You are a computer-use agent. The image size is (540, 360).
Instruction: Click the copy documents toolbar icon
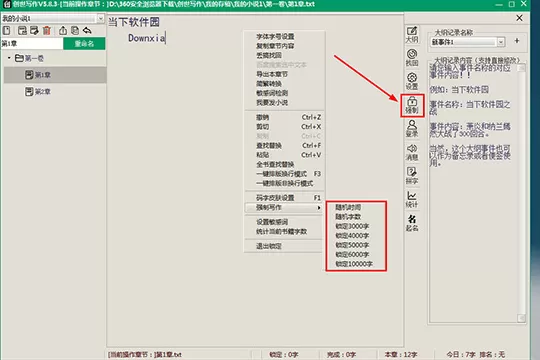[x=75, y=30]
